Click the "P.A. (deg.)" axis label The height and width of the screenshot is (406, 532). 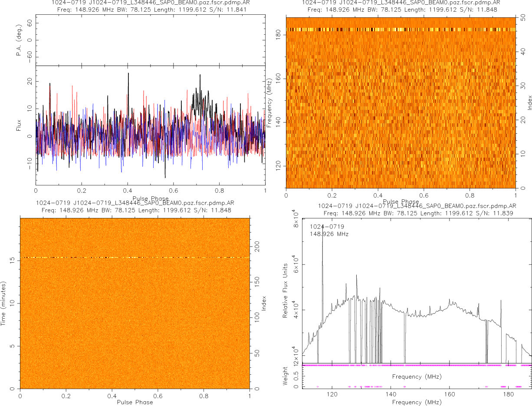click(19, 40)
